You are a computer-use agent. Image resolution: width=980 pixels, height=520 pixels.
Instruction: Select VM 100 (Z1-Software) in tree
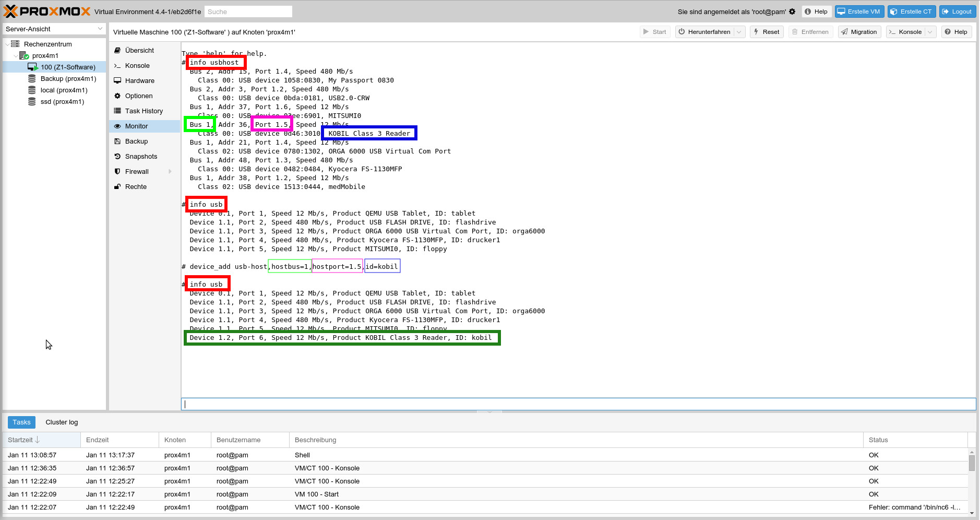(x=68, y=67)
